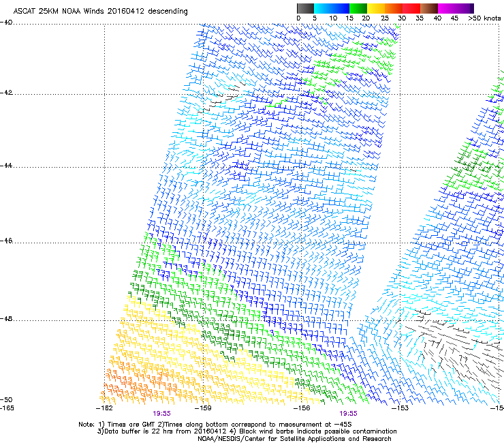504x443 pixels.
Task: Click the '-48' latitude axis label
Action: 6,318
